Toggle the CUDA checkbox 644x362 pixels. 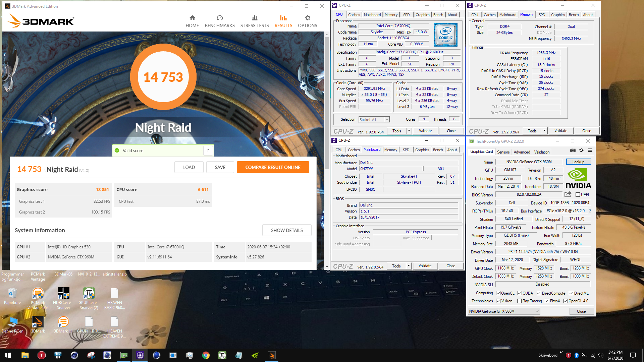(x=520, y=293)
